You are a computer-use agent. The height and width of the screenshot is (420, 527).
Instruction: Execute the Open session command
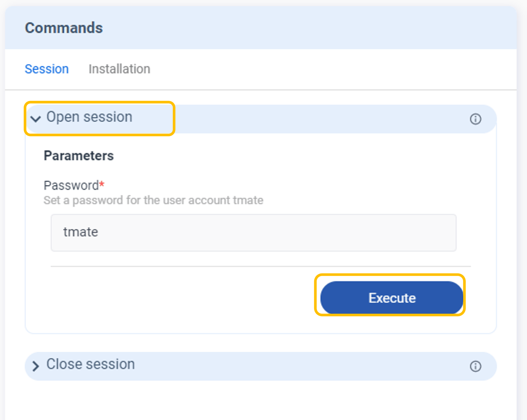(x=391, y=298)
